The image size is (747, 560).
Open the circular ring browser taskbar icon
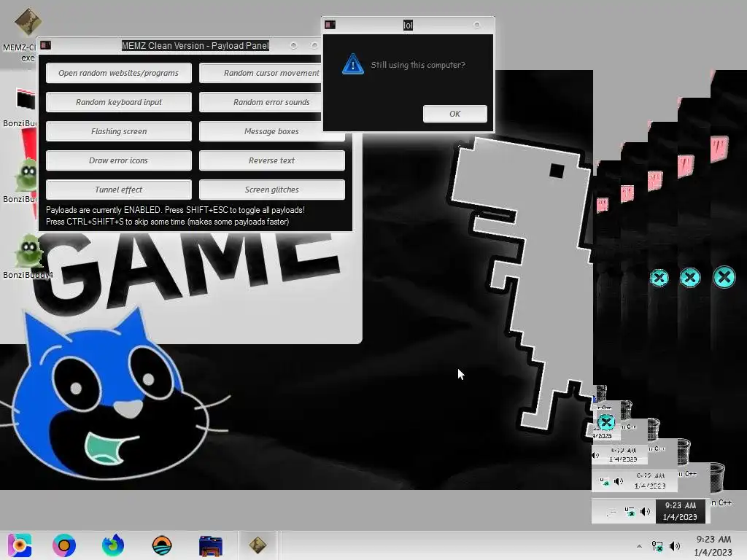[64, 545]
